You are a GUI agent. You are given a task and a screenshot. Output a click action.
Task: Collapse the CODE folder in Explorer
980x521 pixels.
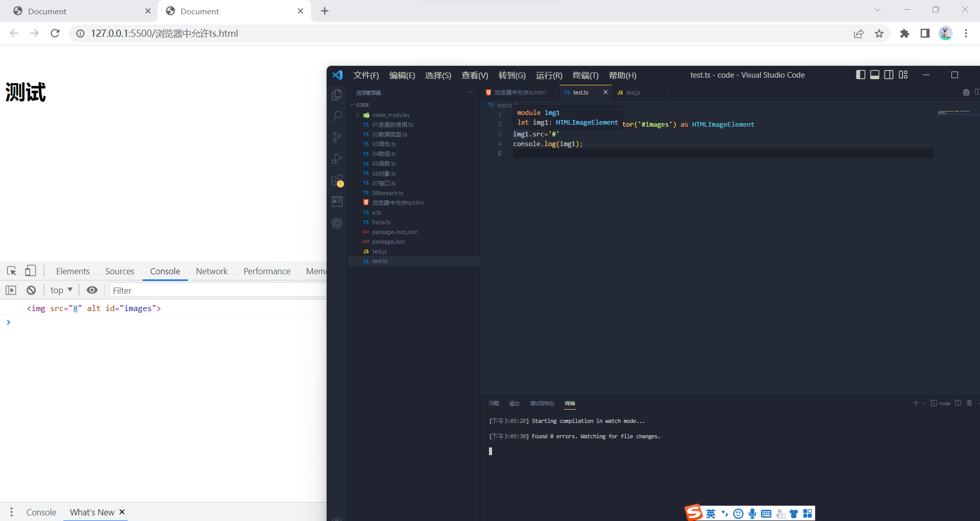pyautogui.click(x=352, y=104)
